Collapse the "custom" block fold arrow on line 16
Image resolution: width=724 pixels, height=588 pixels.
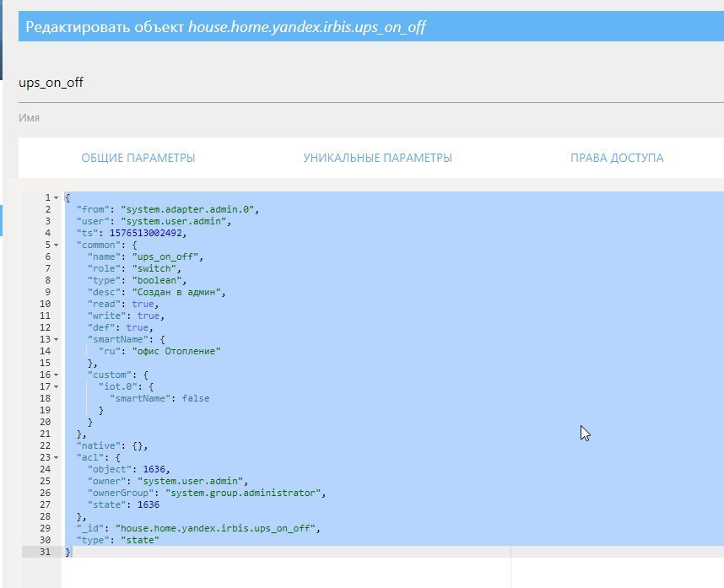click(57, 375)
